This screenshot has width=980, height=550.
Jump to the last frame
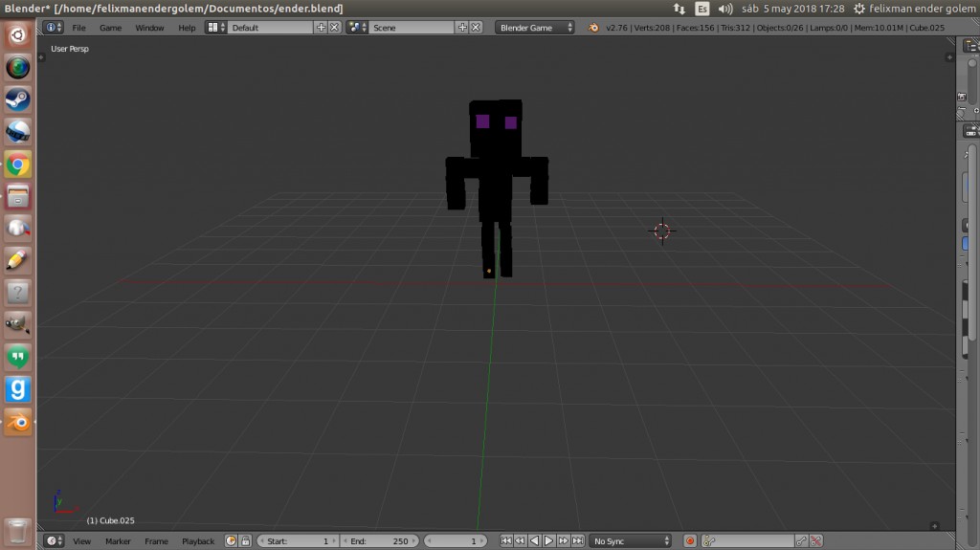click(x=577, y=540)
